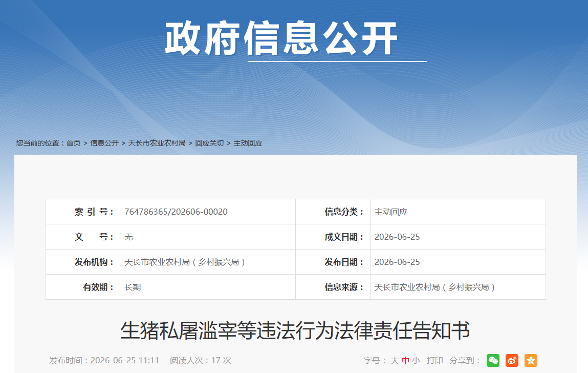Screen dimensions: 588x373
Task: Click the 有效期 value 长期
Action: (x=133, y=287)
